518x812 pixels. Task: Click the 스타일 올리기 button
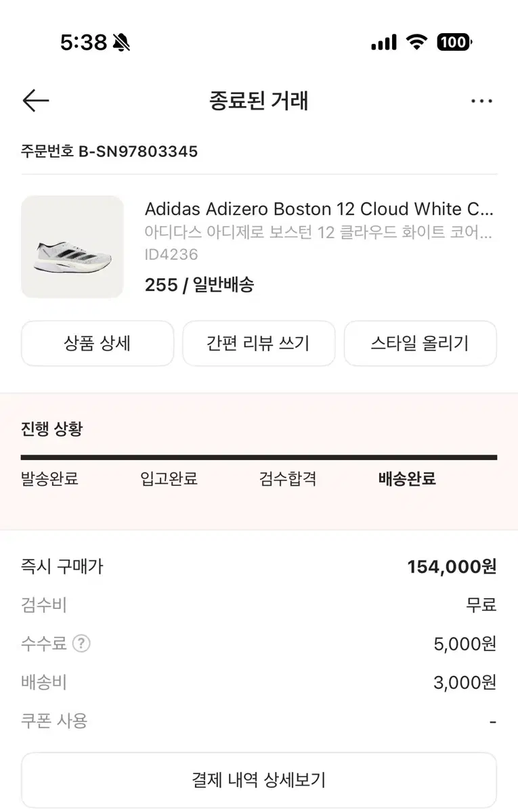pos(420,343)
